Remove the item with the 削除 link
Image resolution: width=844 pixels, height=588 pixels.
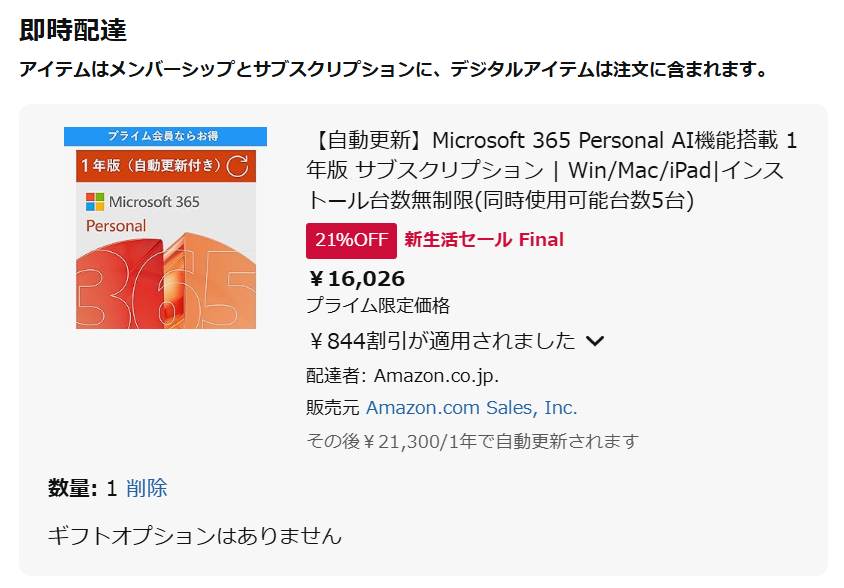147,488
